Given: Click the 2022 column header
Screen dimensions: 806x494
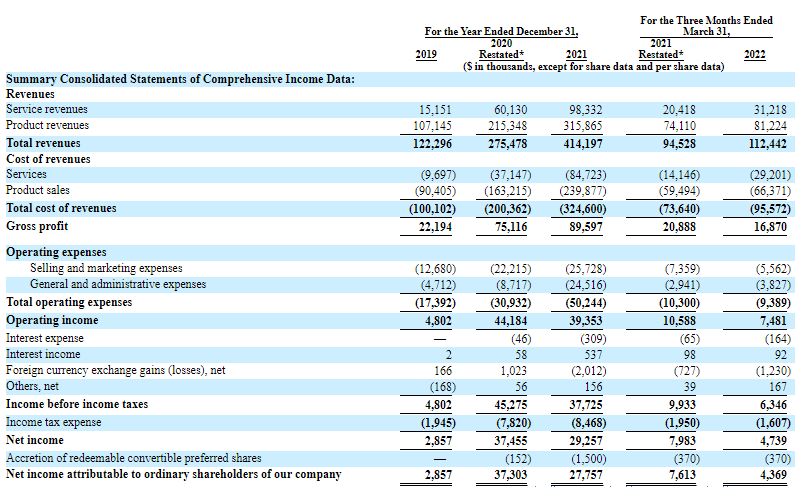Looking at the screenshot, I should (x=755, y=54).
